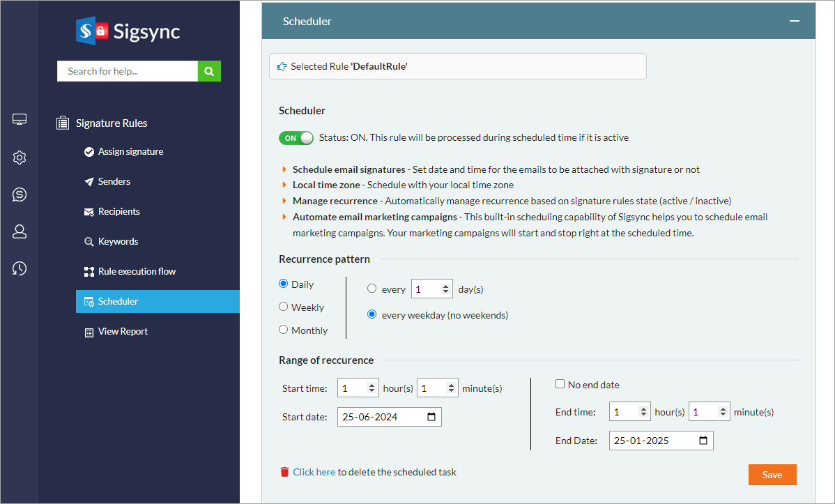Open Assign signature in the sidebar menu
This screenshot has height=504, width=835.
point(130,152)
